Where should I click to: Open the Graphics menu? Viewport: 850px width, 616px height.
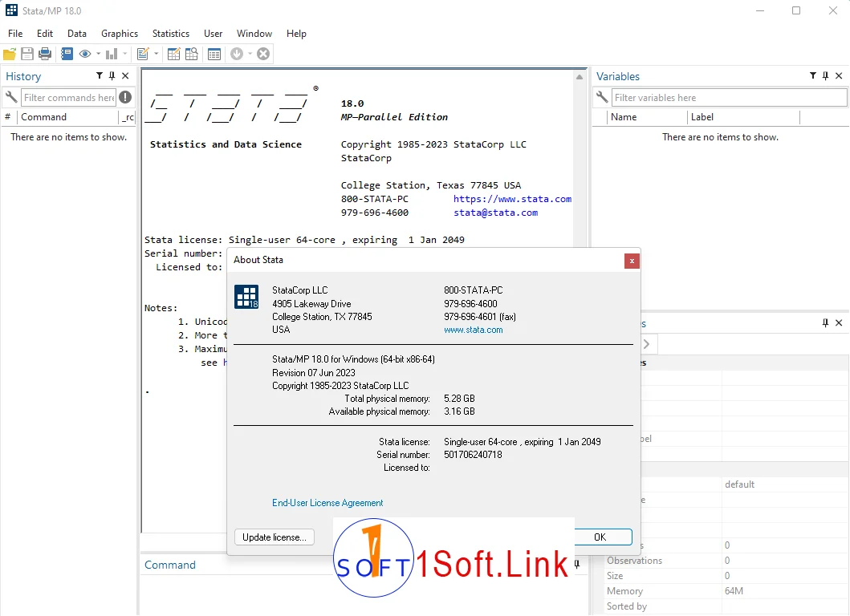click(x=120, y=34)
